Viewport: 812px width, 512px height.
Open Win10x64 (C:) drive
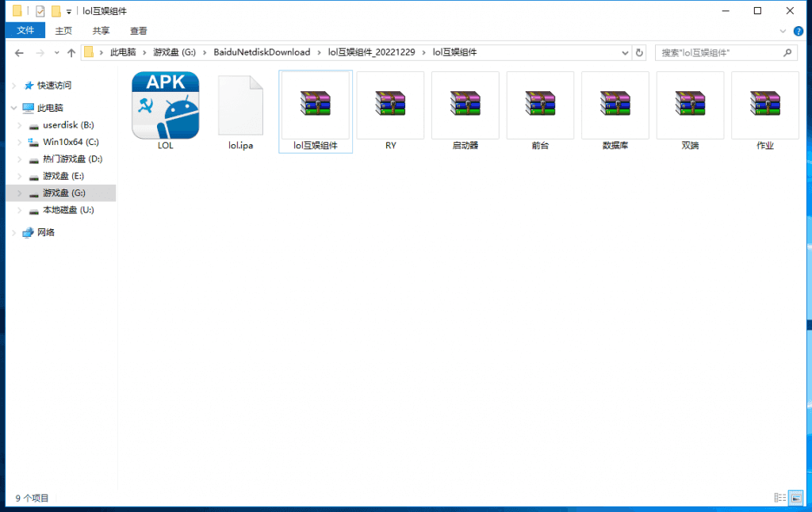pyautogui.click(x=71, y=142)
